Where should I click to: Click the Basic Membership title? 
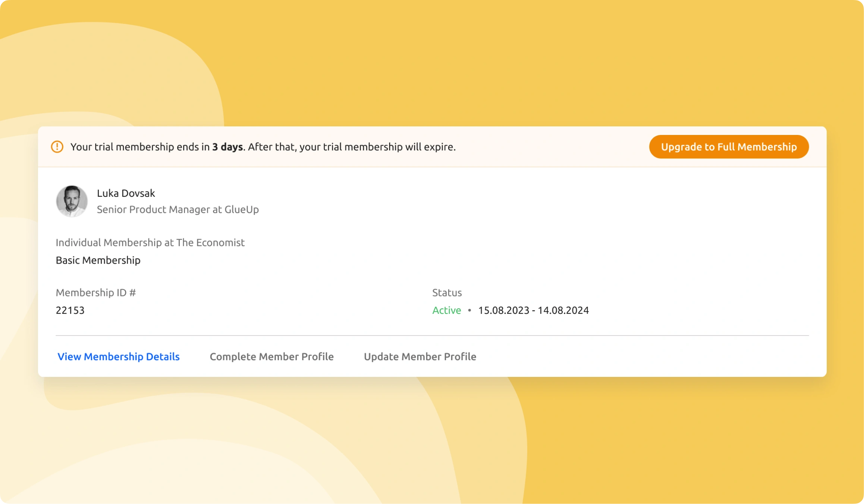coord(98,260)
